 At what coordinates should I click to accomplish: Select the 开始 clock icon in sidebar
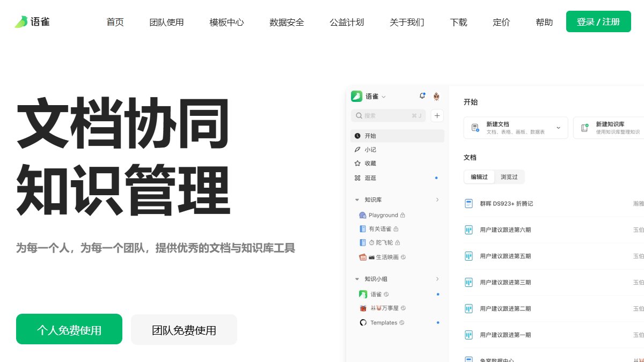(x=357, y=136)
